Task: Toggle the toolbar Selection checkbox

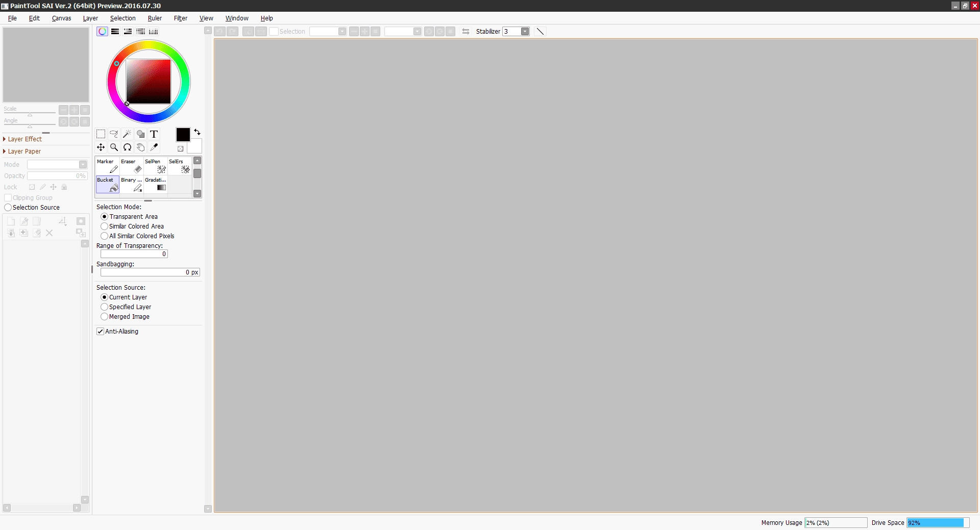Action: pos(274,32)
